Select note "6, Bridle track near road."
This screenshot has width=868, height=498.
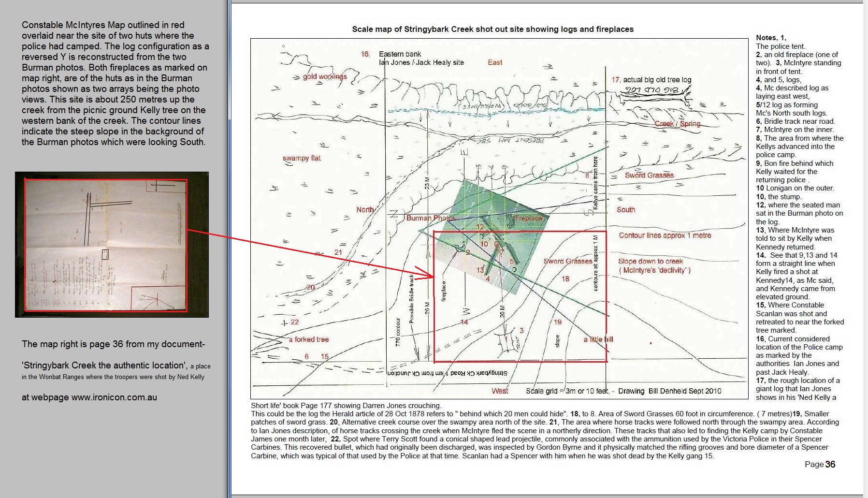[x=796, y=121]
